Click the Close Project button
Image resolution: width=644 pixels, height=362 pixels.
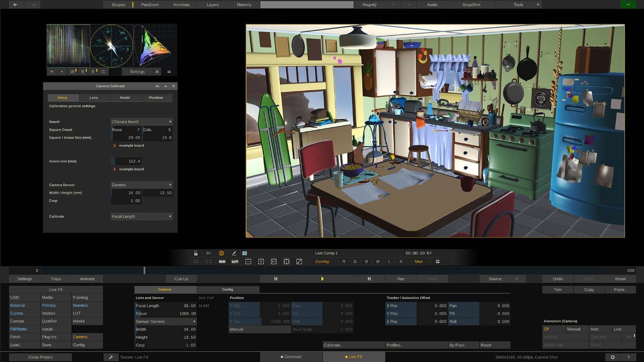click(40, 357)
